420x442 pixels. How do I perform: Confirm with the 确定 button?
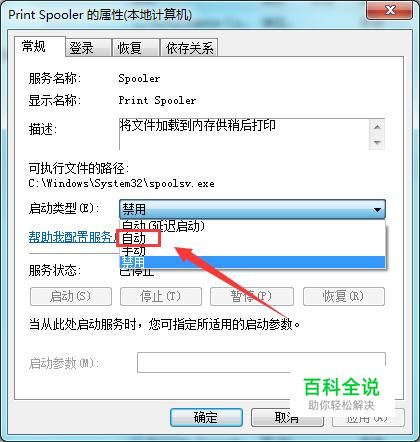click(x=206, y=417)
